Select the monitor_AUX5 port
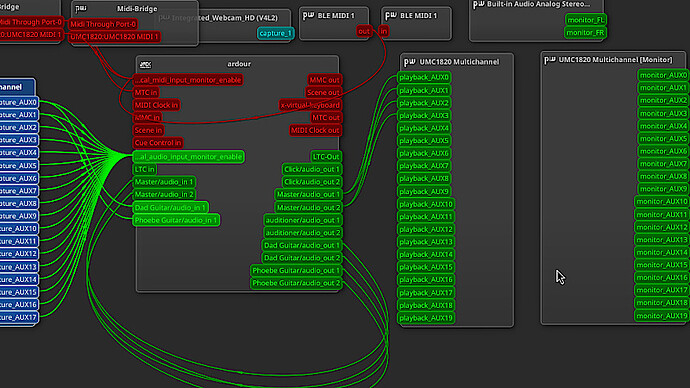The height and width of the screenshot is (388, 690). click(x=663, y=139)
